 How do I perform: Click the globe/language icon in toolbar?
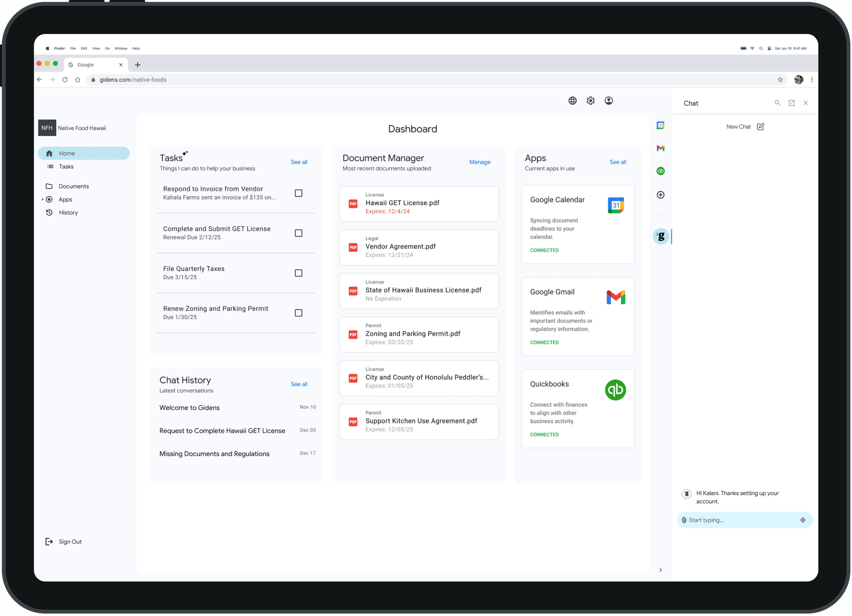pyautogui.click(x=572, y=101)
